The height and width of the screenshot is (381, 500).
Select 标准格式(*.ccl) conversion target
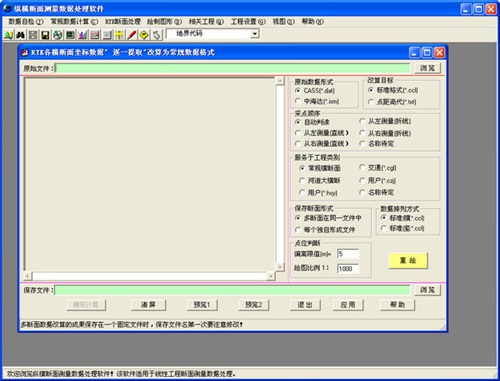coord(393,90)
